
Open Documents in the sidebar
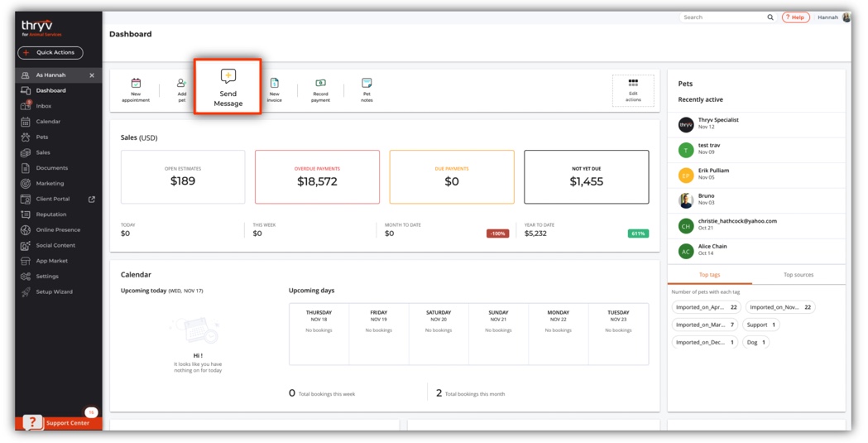pos(52,168)
